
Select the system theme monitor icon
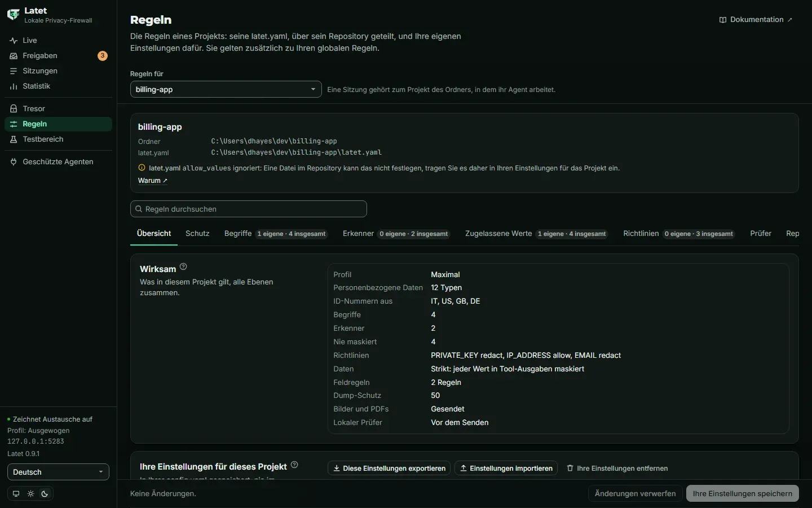tap(16, 494)
